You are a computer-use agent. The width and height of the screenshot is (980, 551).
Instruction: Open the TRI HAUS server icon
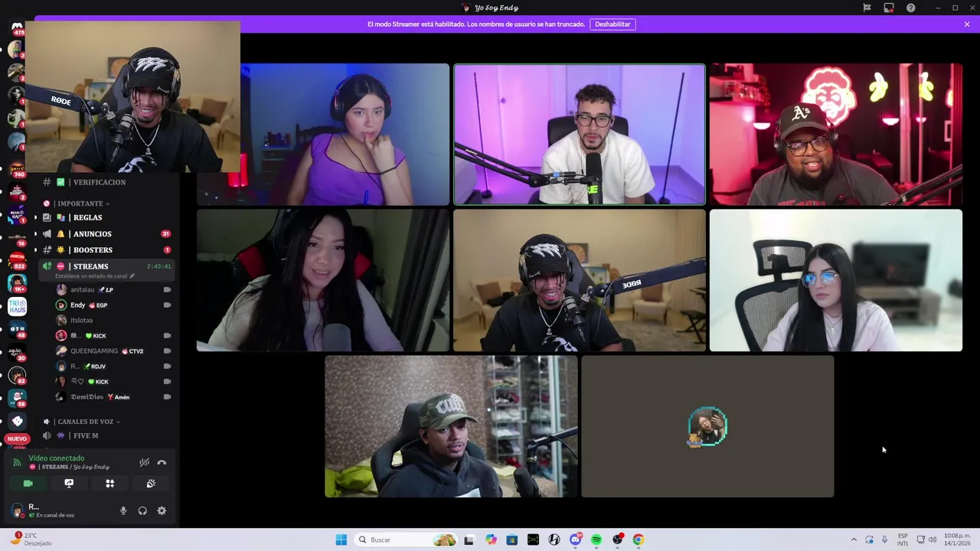pyautogui.click(x=17, y=307)
